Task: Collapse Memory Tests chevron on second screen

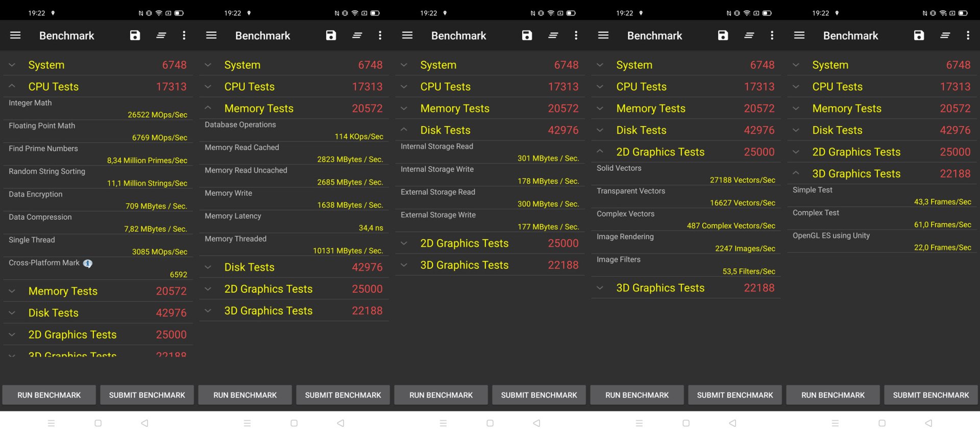Action: pyautogui.click(x=208, y=108)
